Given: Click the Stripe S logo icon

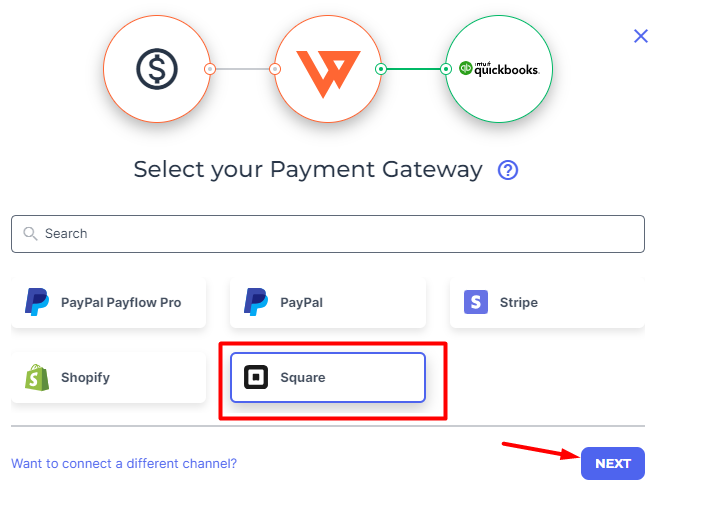Looking at the screenshot, I should (x=476, y=302).
